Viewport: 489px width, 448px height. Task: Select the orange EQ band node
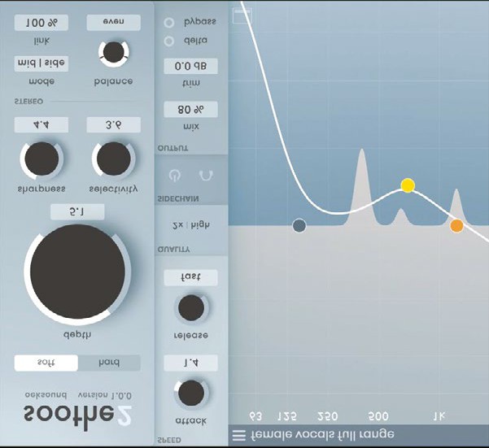pos(456,225)
